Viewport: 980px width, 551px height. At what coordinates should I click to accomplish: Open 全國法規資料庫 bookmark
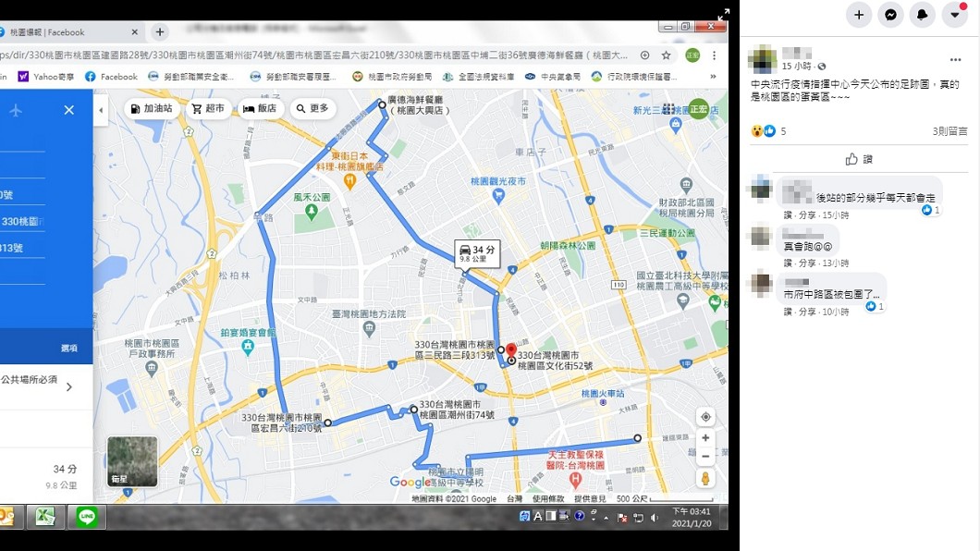tap(478, 76)
